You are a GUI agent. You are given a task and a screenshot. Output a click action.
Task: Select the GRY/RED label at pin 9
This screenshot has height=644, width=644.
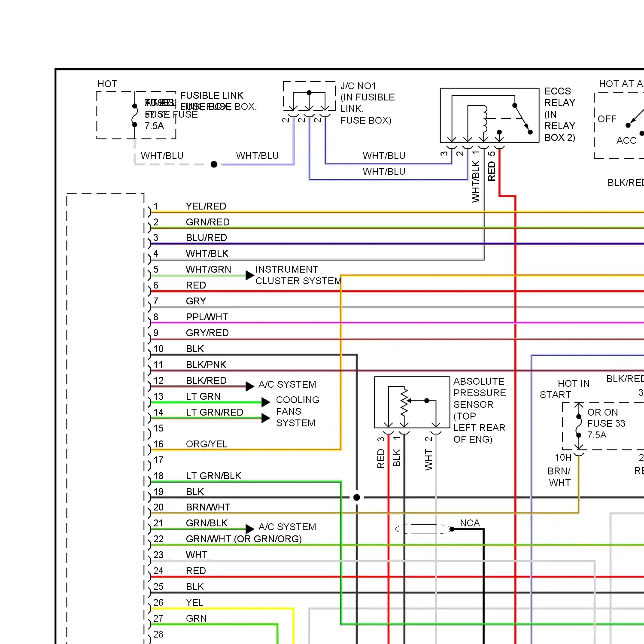coord(207,333)
